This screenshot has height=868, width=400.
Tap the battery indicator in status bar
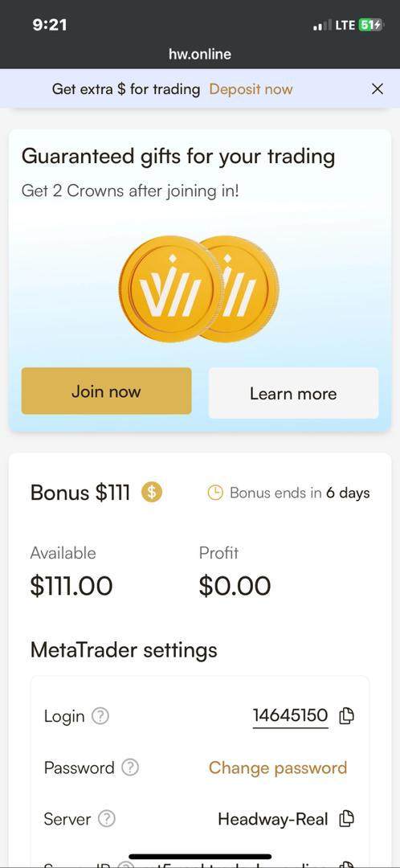pos(370,24)
